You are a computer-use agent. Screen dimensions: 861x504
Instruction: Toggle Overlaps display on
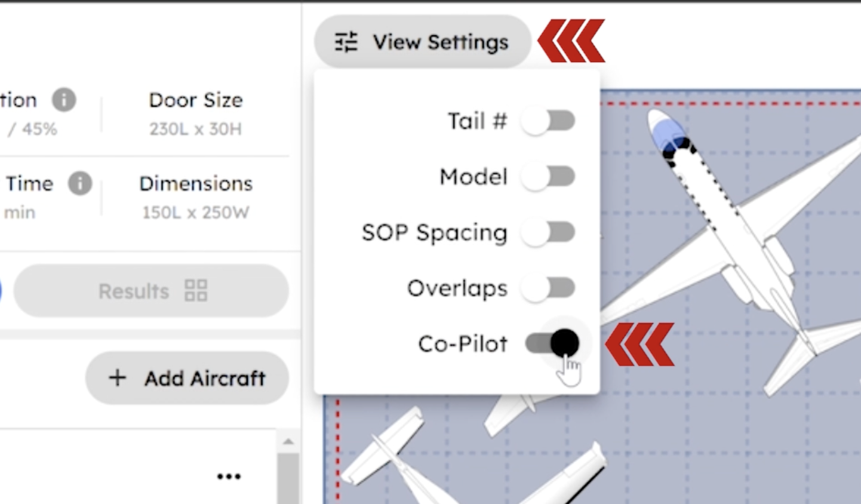[x=548, y=288]
